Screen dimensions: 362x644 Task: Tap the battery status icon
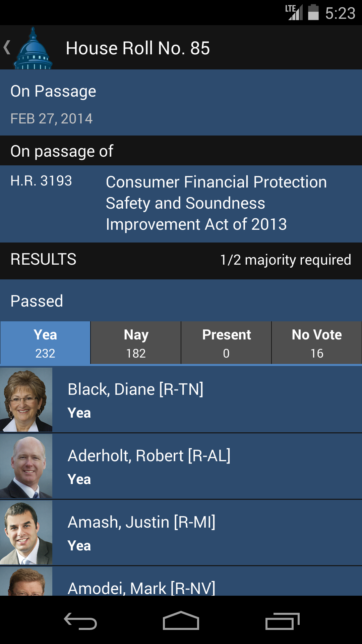coord(313,12)
